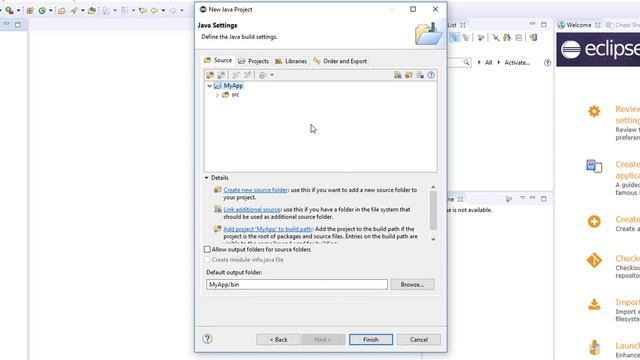
Task: Select the Cheat Sheets tab
Action: 622,25
